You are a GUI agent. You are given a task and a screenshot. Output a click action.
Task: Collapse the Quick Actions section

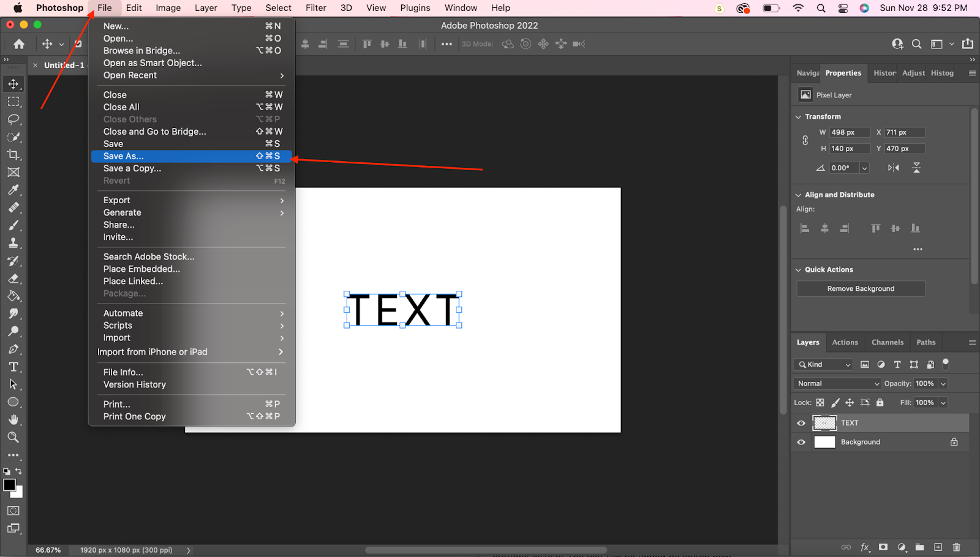(798, 270)
